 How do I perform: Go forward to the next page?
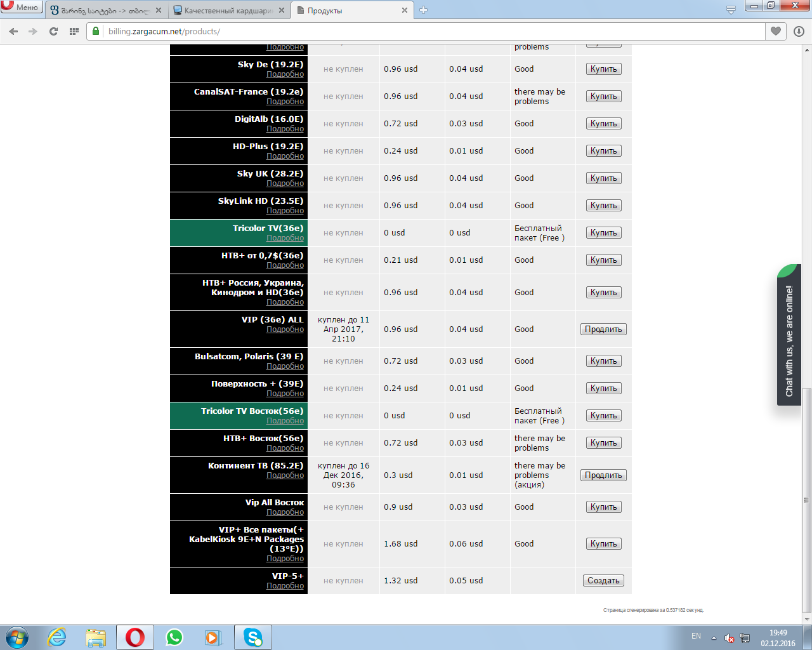coord(33,31)
